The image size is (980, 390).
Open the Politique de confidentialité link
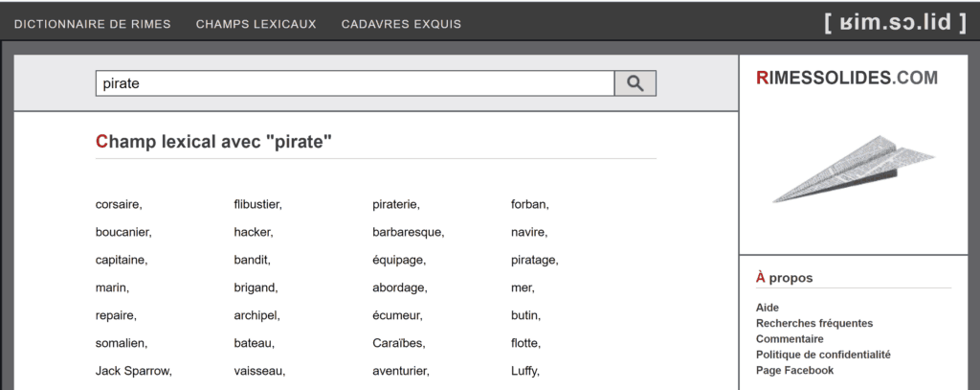point(823,355)
